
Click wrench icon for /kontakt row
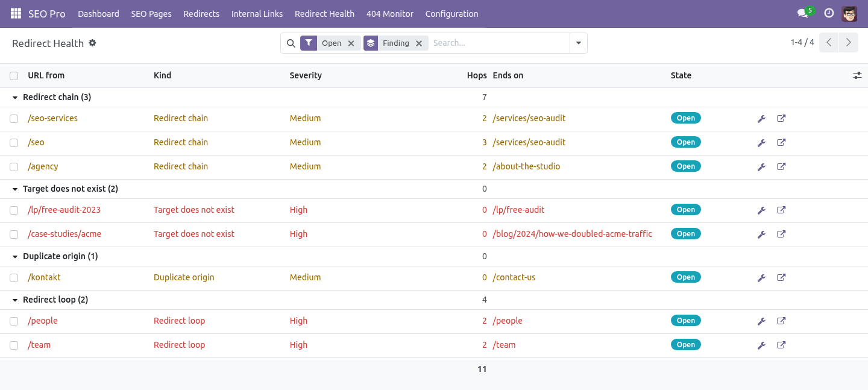tap(761, 278)
